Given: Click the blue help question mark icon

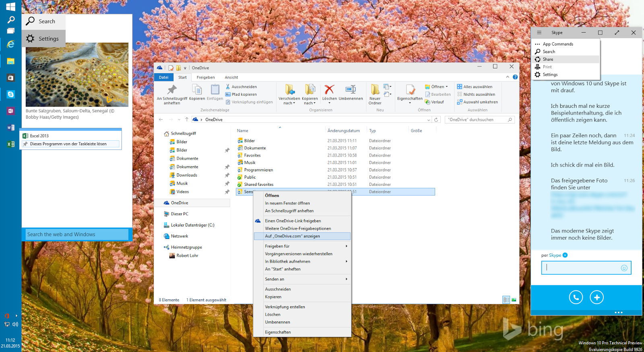Looking at the screenshot, I should 515,77.
